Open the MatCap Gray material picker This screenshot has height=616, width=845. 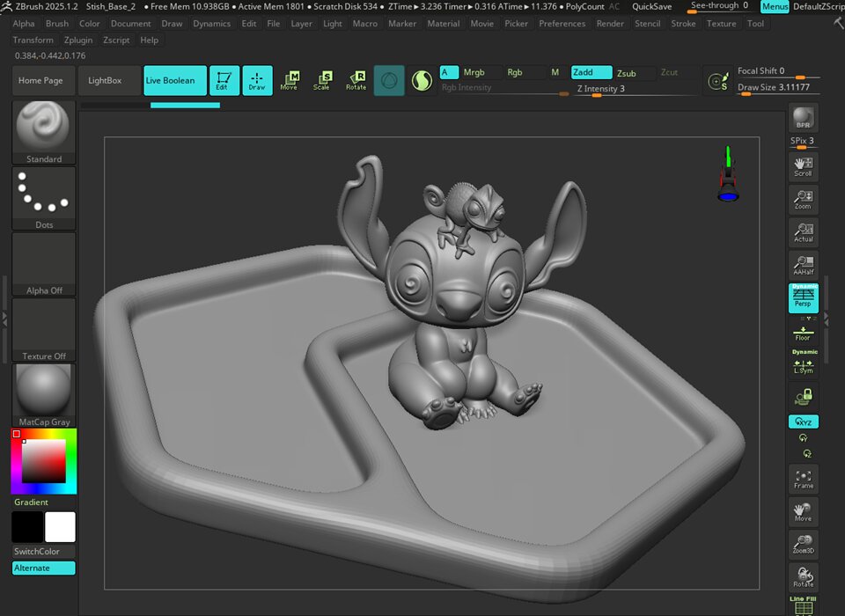(x=44, y=395)
